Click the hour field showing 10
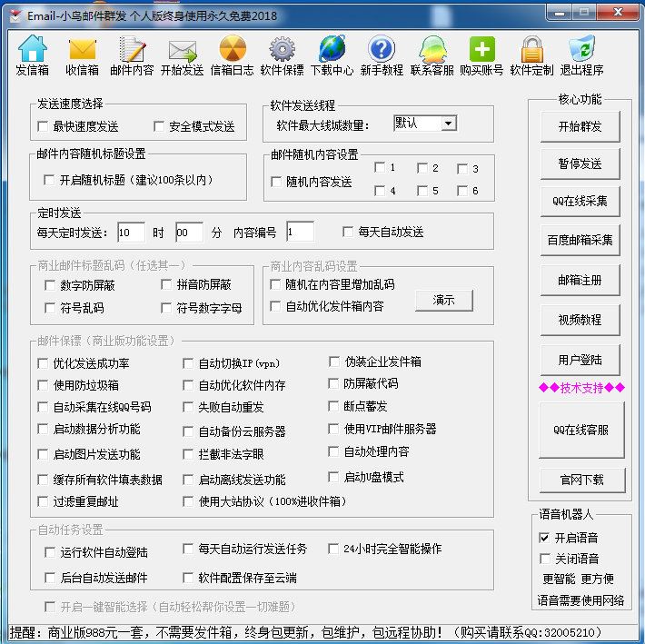 point(131,233)
